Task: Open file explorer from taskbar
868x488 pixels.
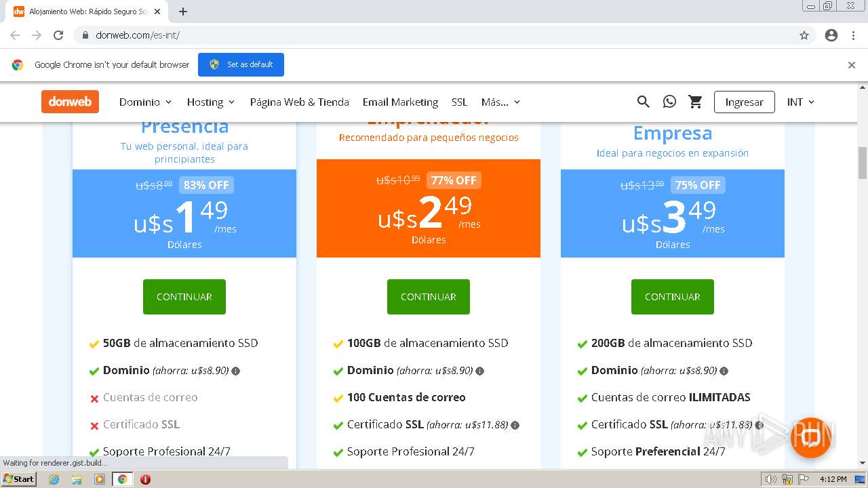Action: click(77, 479)
